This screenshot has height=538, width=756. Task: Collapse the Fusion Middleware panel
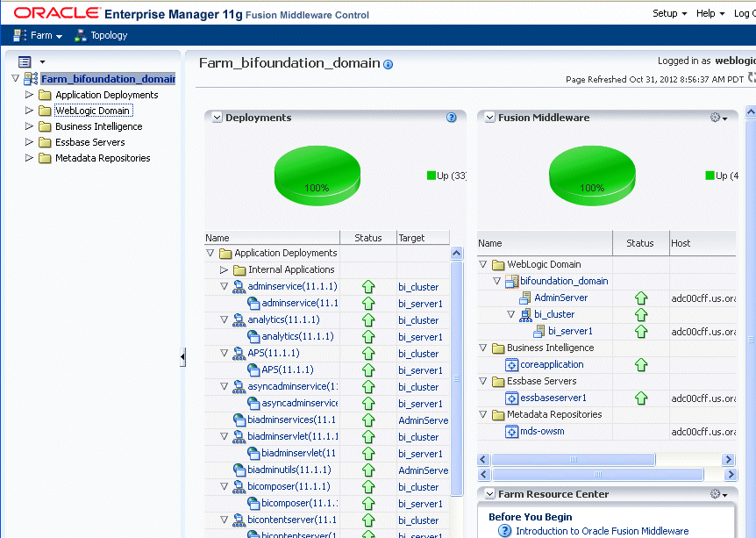pyautogui.click(x=490, y=118)
